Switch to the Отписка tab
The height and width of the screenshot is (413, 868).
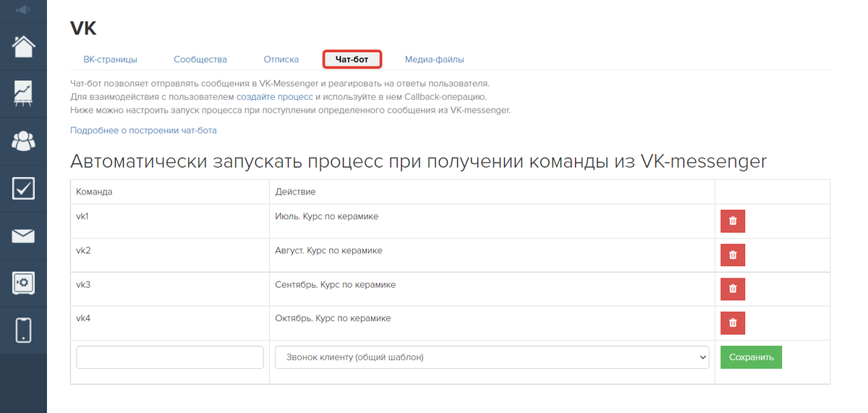(281, 59)
